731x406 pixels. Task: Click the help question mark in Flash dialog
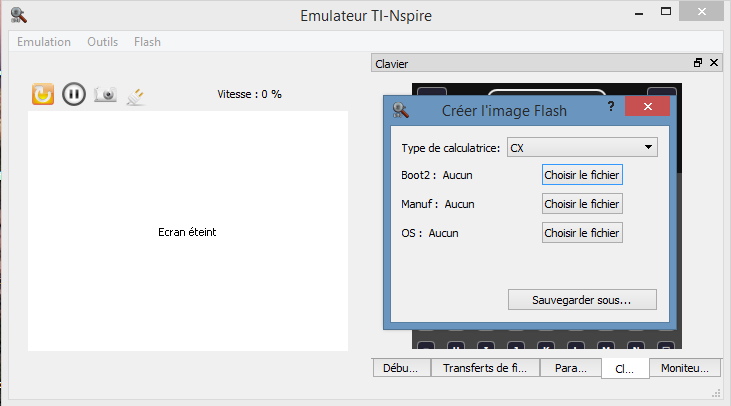611,106
